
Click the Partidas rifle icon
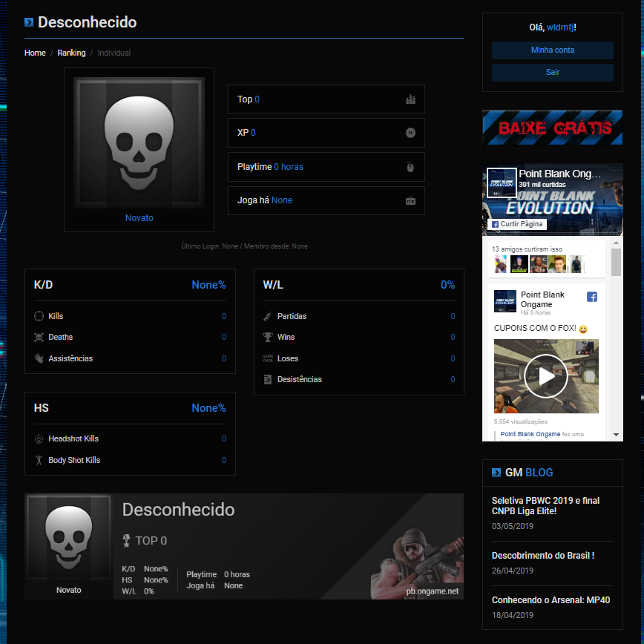(267, 316)
